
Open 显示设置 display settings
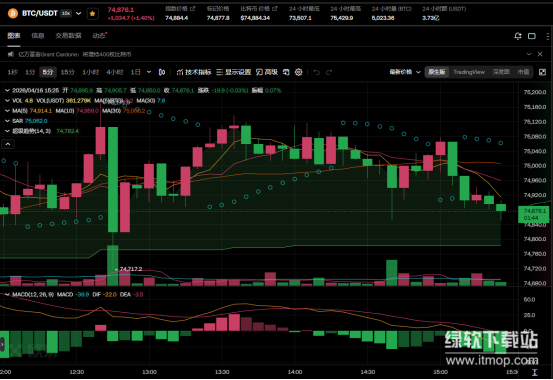[x=233, y=72]
